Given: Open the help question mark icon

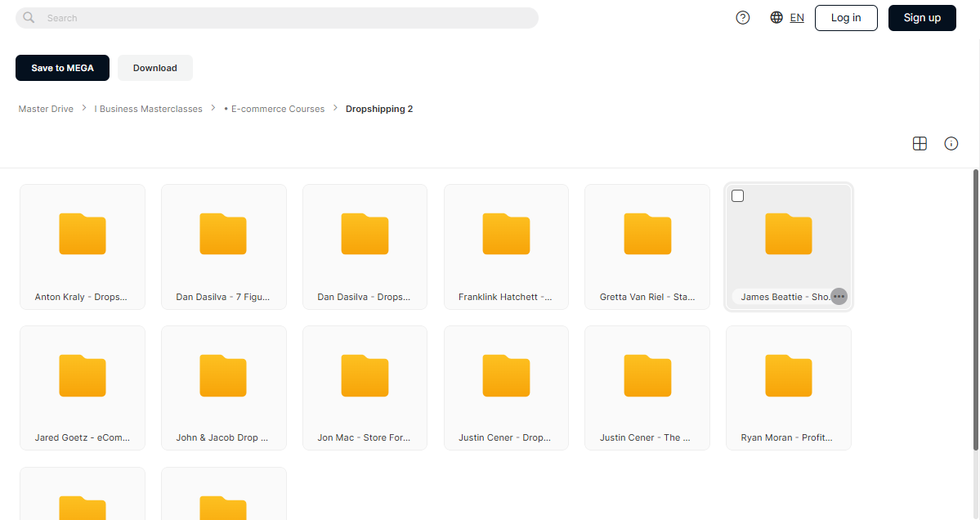Looking at the screenshot, I should coord(742,17).
